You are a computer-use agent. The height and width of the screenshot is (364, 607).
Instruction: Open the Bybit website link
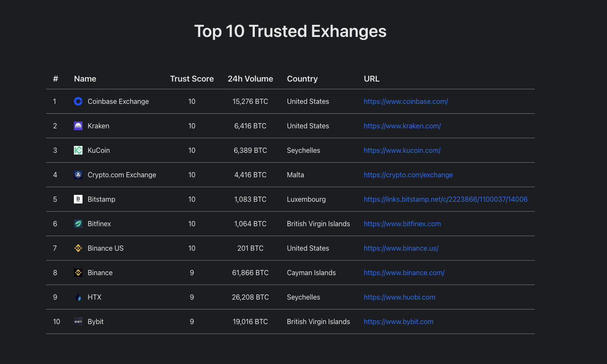398,322
